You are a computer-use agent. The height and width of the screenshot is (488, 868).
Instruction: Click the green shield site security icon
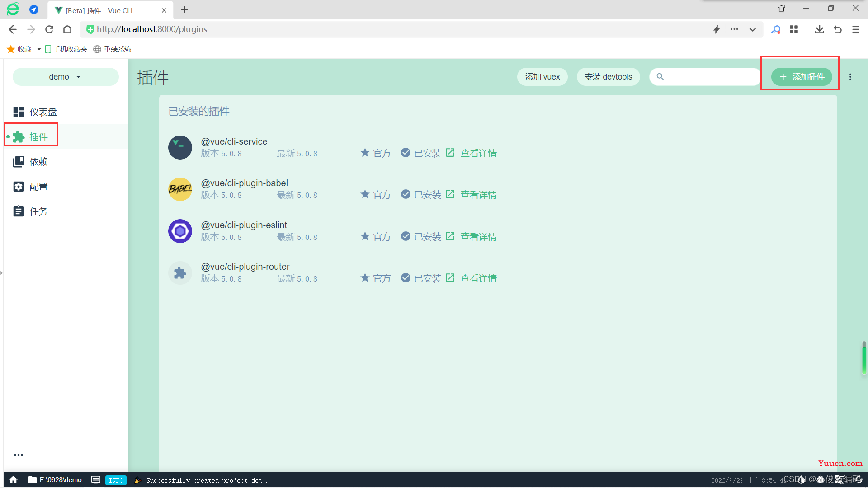tap(90, 29)
